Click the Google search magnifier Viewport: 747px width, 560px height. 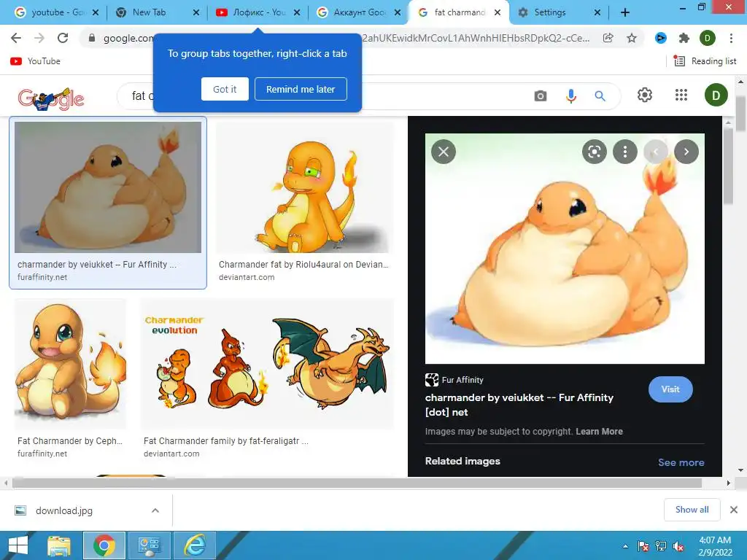point(600,96)
